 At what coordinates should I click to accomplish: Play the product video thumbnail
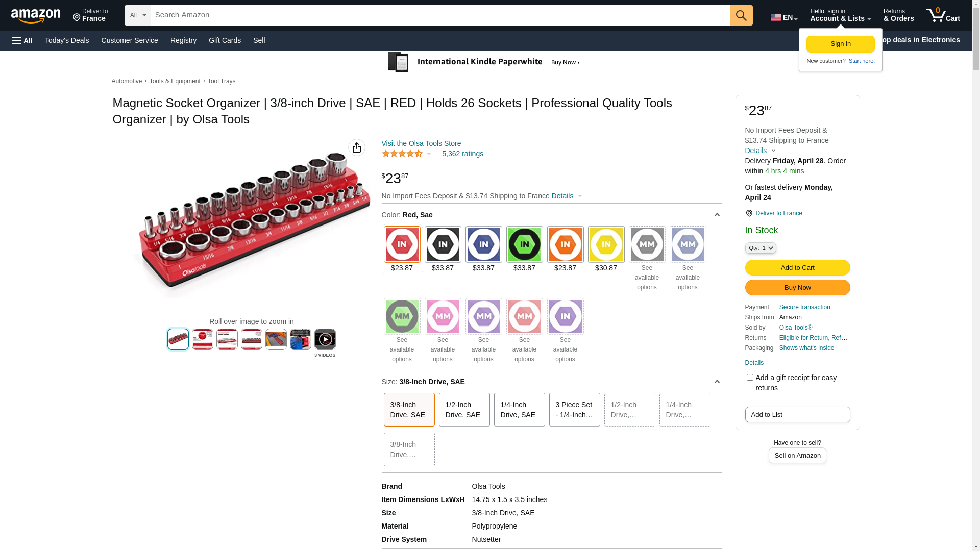coord(325,339)
